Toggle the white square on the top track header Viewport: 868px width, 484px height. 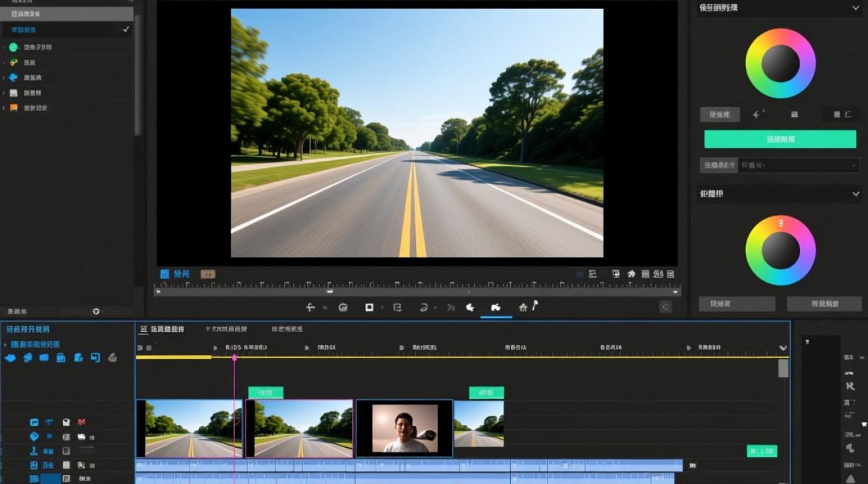66,422
